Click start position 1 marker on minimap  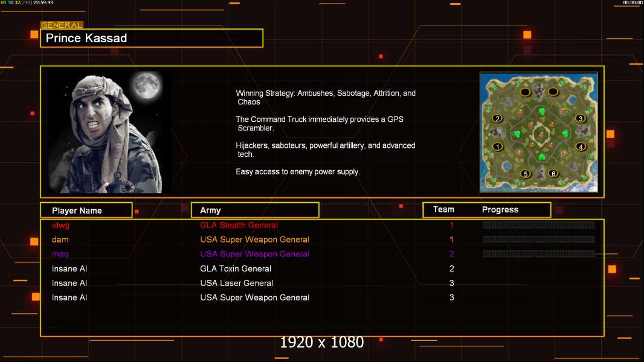(498, 147)
